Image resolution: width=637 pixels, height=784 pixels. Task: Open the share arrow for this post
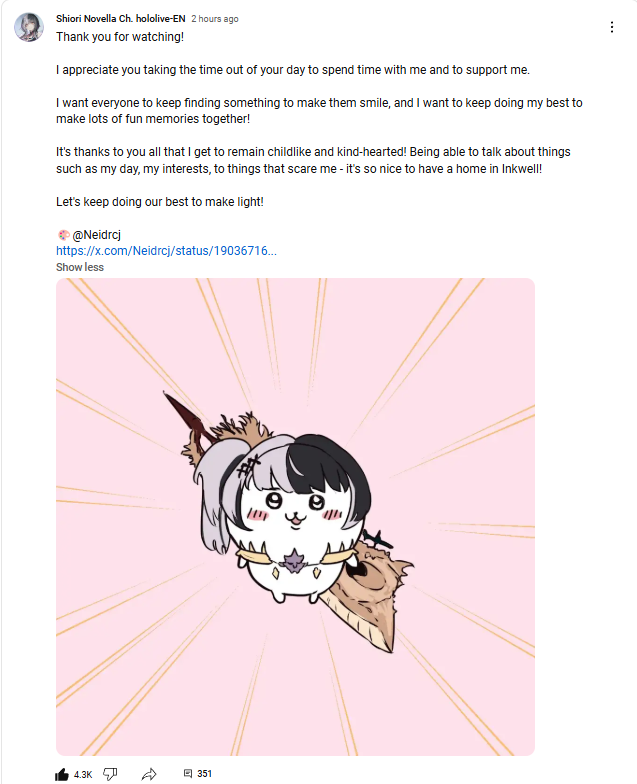click(x=149, y=774)
